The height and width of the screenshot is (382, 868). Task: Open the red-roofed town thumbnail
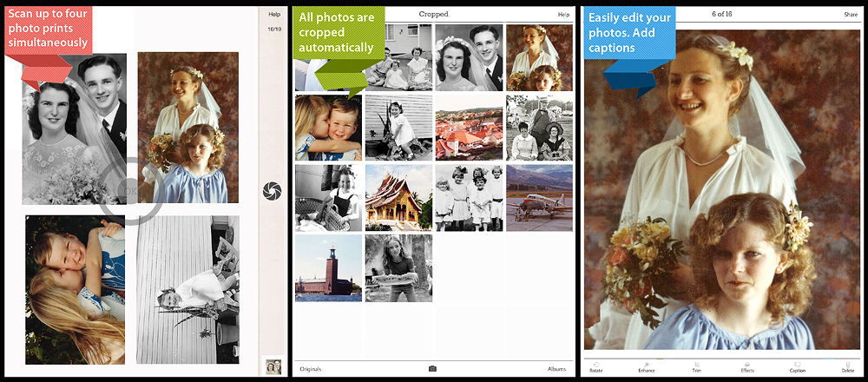pyautogui.click(x=469, y=128)
